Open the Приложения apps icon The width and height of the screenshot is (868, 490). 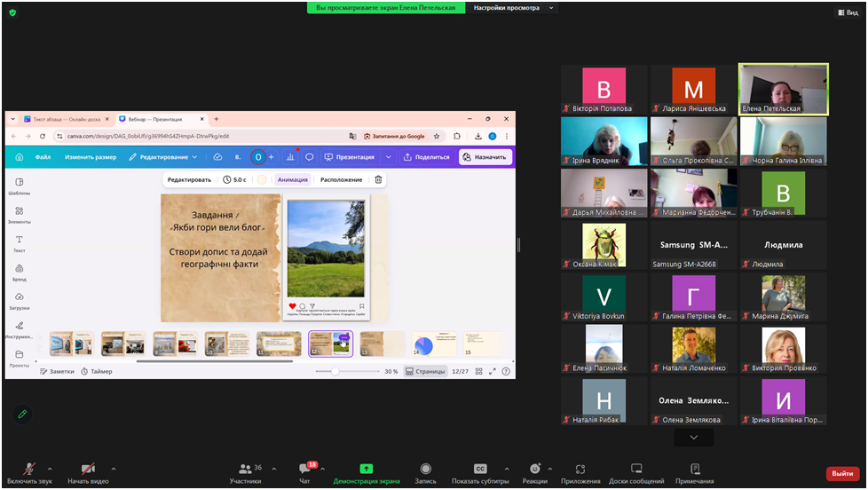pyautogui.click(x=580, y=470)
